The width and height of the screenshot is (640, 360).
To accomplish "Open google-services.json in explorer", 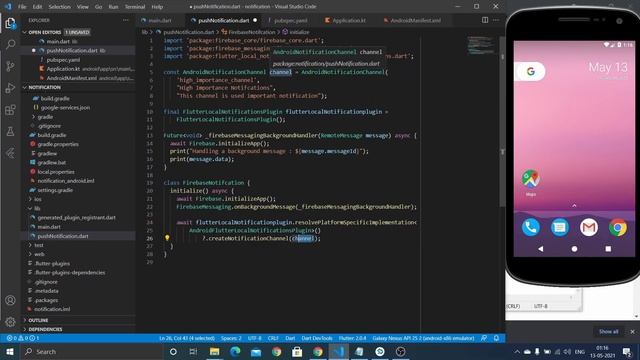I will tap(65, 107).
